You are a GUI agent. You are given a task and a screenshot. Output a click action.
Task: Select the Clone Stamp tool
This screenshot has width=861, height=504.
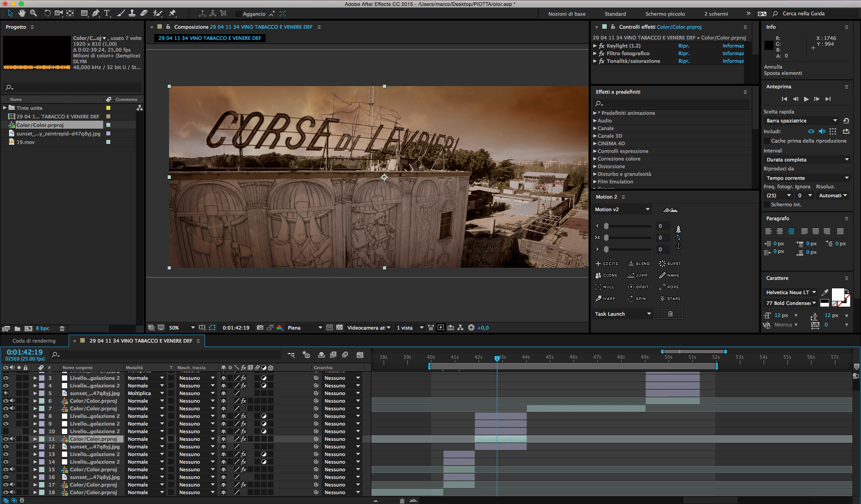[x=132, y=13]
